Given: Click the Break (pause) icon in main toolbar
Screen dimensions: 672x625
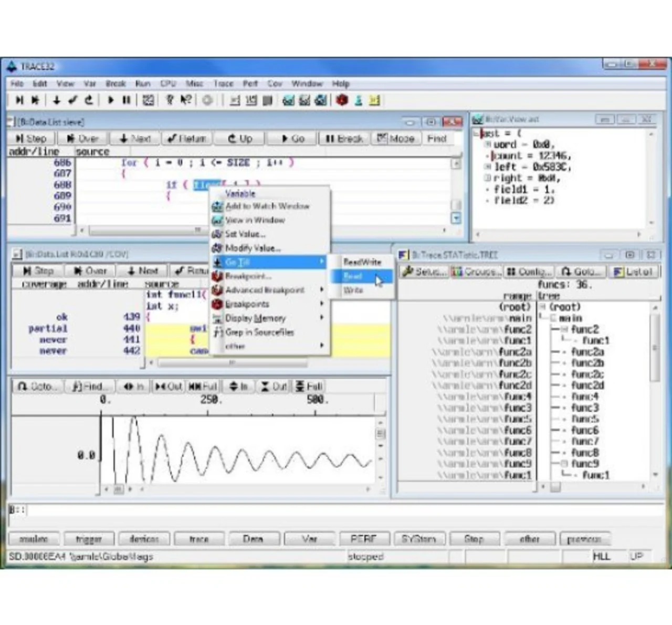Looking at the screenshot, I should click(x=127, y=100).
